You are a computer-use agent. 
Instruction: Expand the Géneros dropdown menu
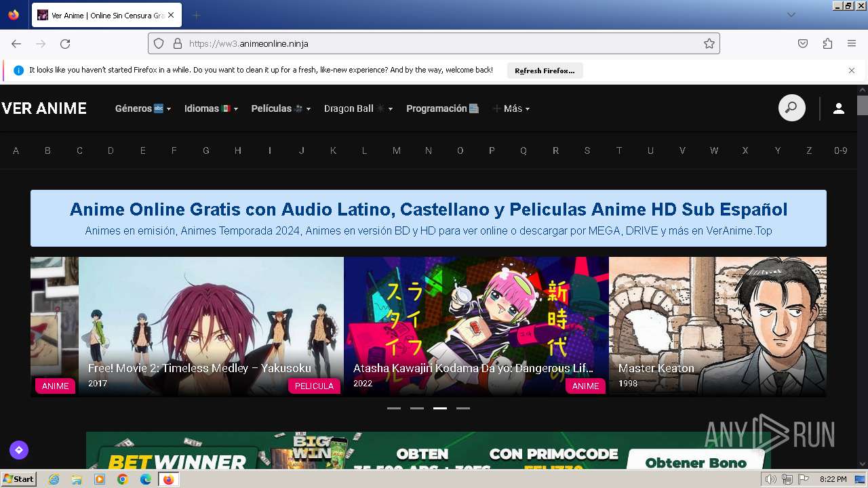coord(143,108)
